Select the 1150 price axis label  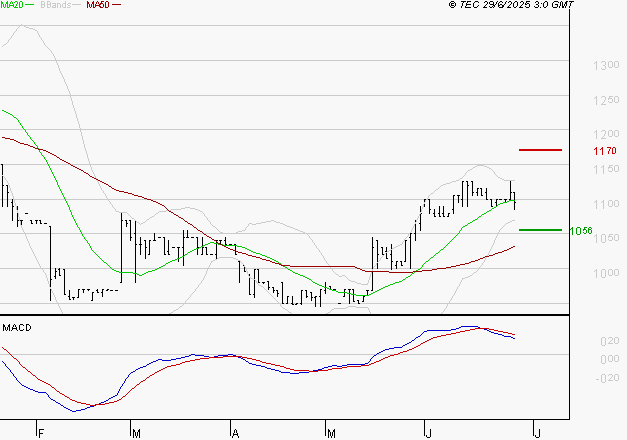pyautogui.click(x=606, y=169)
